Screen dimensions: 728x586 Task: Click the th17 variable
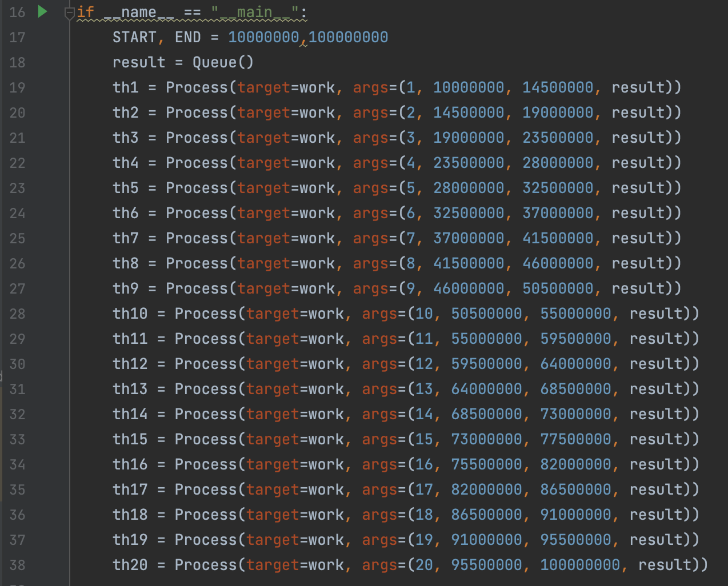point(130,490)
